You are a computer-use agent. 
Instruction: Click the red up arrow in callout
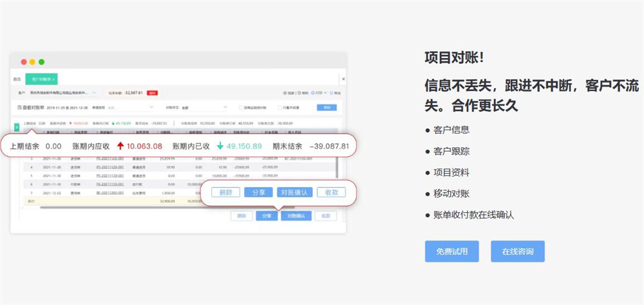(120, 146)
